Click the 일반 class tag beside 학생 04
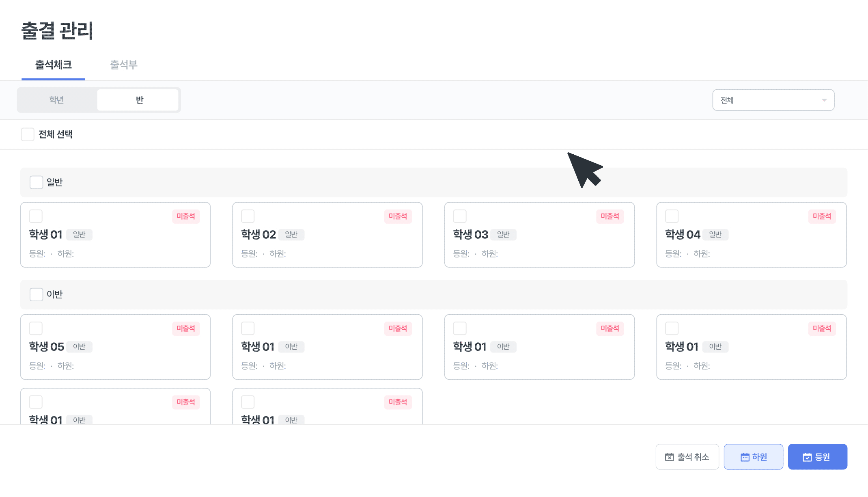 (x=715, y=235)
